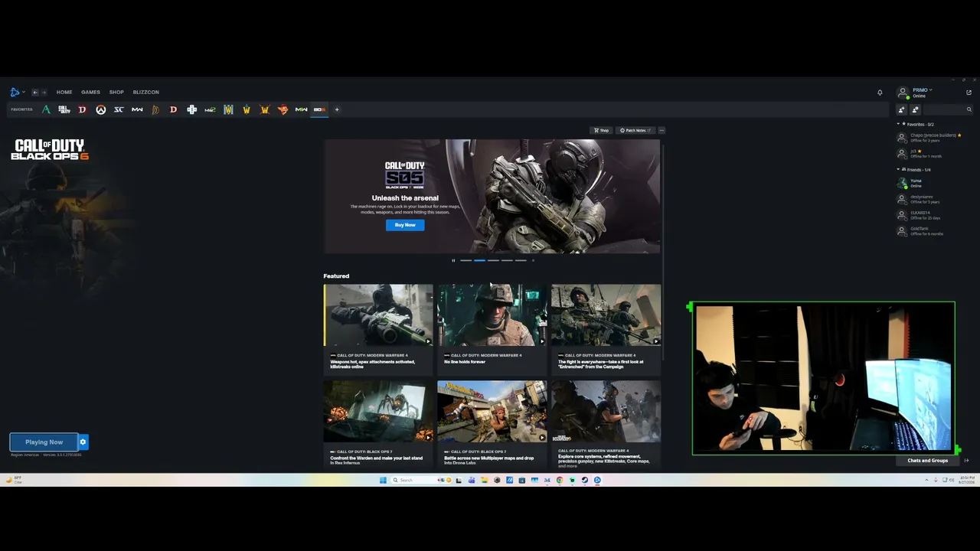The height and width of the screenshot is (551, 980).
Task: Select the orange Crash Bandicoot icon
Action: [x=283, y=109]
